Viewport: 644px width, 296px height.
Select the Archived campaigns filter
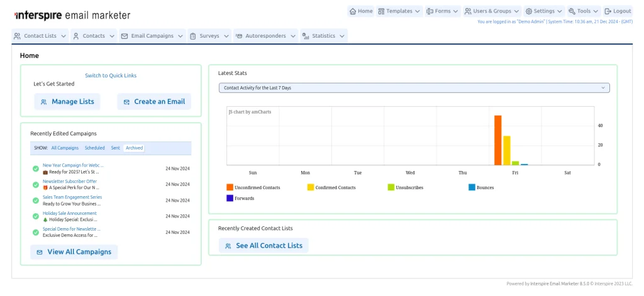[135, 148]
